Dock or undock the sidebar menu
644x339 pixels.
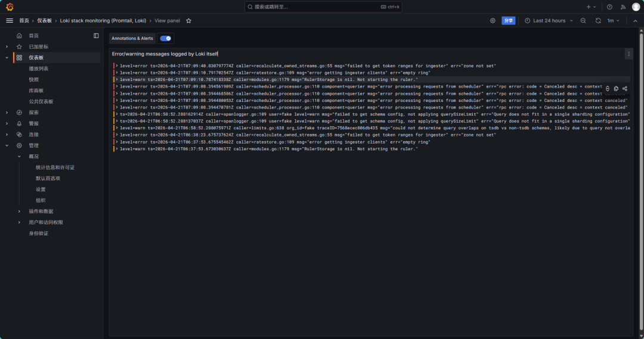tap(96, 36)
